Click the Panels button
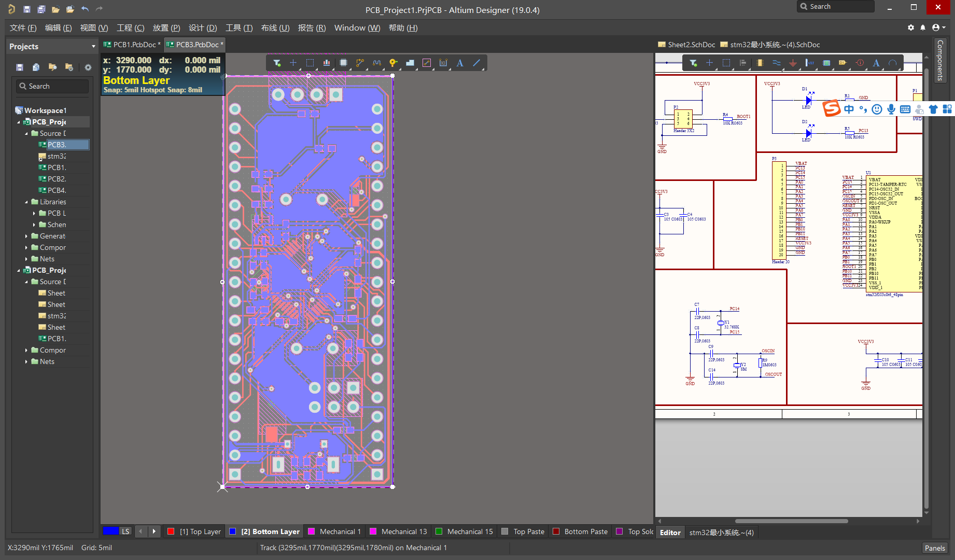This screenshot has height=560, width=955. click(935, 548)
